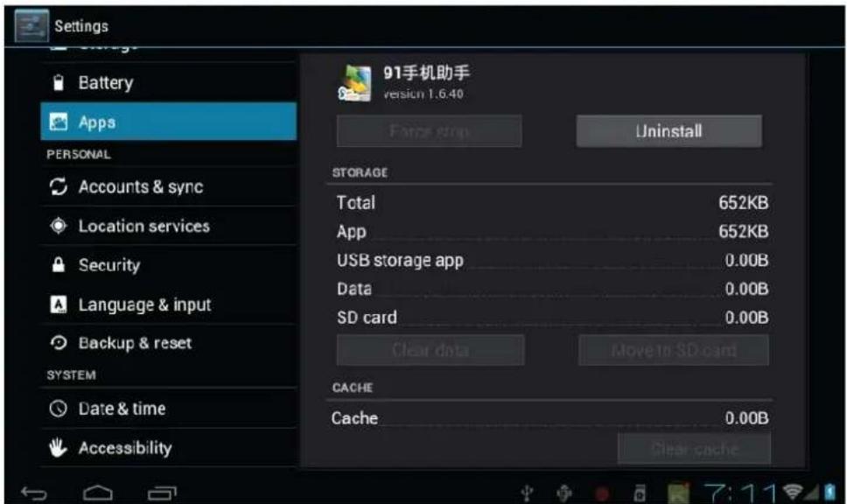
Task: Click the 7:11 clock in status bar
Action: coord(740,493)
